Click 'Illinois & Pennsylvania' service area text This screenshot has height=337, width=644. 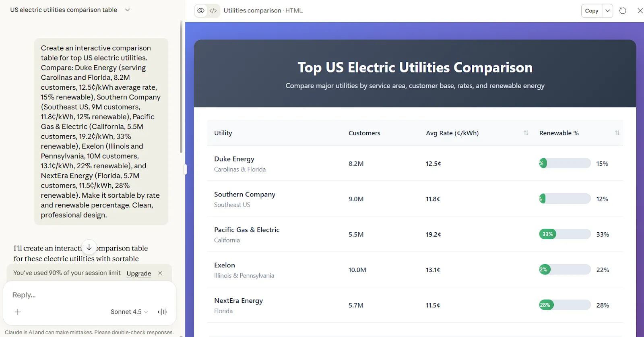coord(244,276)
